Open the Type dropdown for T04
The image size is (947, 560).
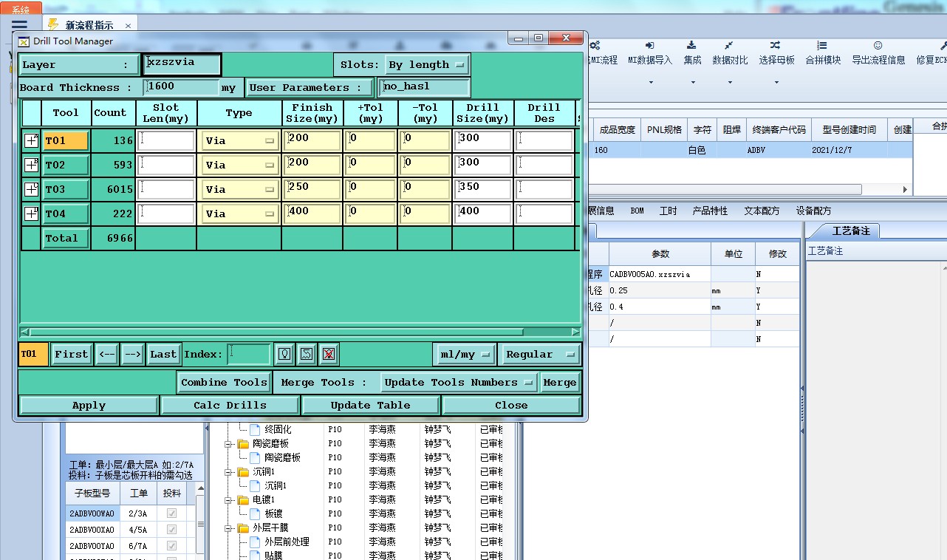[239, 214]
